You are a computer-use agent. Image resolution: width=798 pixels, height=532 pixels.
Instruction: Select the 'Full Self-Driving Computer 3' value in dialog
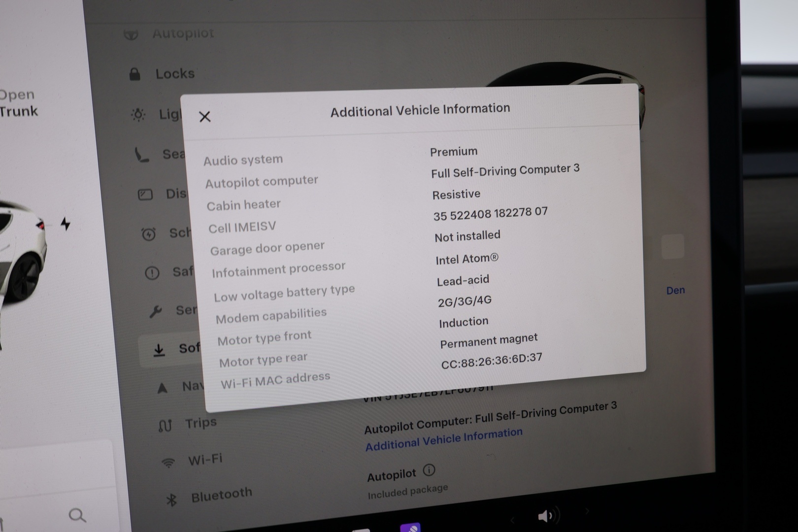(x=505, y=171)
